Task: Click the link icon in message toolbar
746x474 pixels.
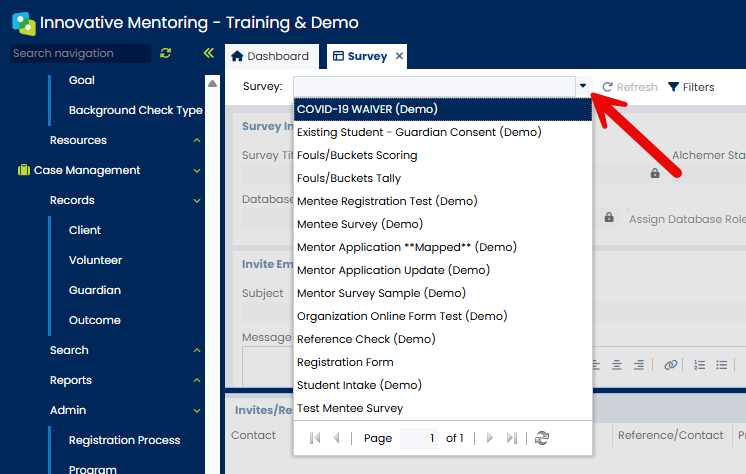Action: pos(671,365)
